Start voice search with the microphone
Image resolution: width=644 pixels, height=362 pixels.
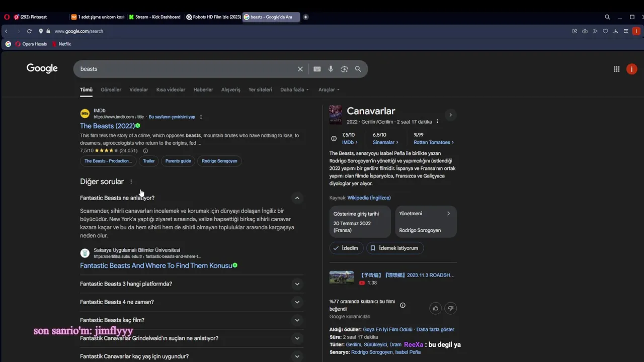pyautogui.click(x=331, y=69)
